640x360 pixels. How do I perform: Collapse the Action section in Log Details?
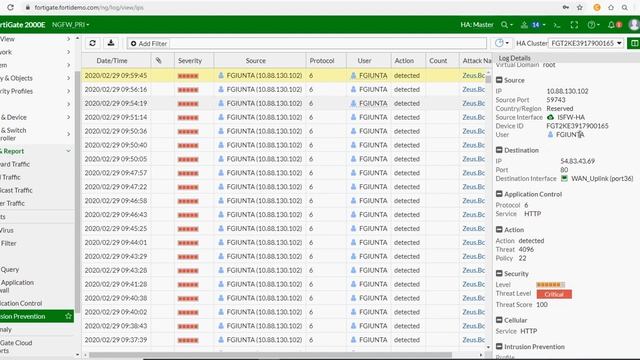[x=499, y=229]
